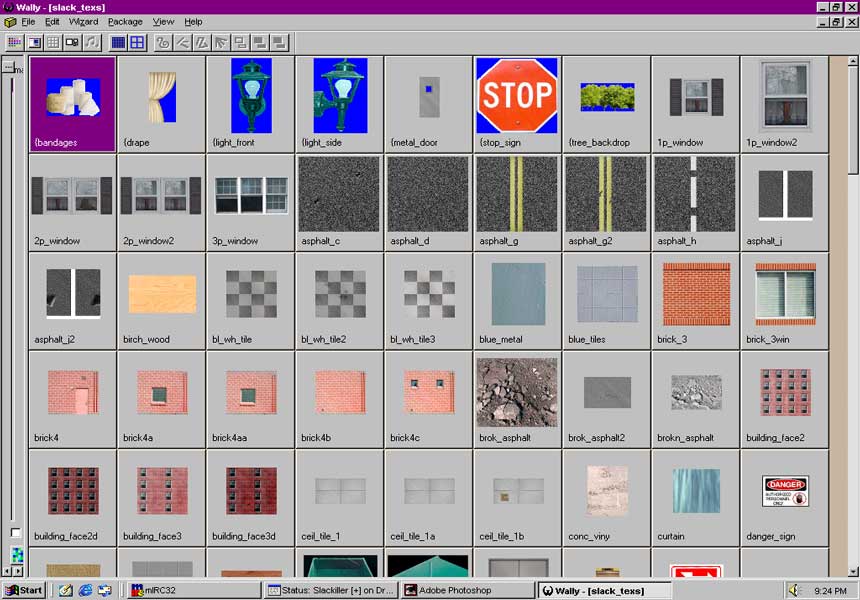This screenshot has height=600, width=860.
Task: Open Internet Explorer from the quick launch
Action: [85, 590]
